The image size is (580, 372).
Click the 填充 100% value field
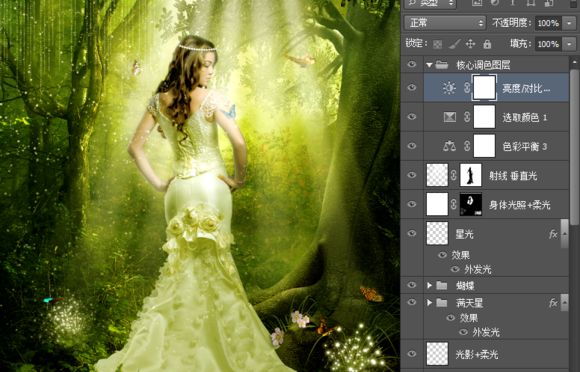click(548, 44)
